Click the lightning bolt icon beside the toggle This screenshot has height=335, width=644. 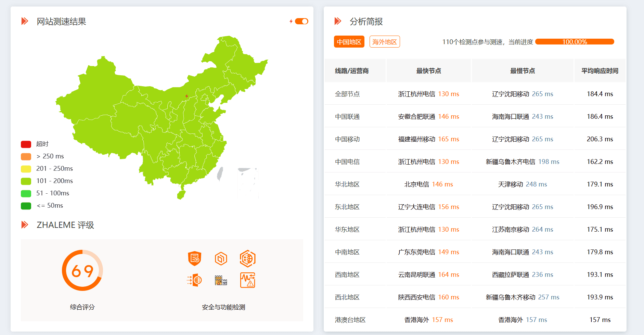click(x=291, y=21)
